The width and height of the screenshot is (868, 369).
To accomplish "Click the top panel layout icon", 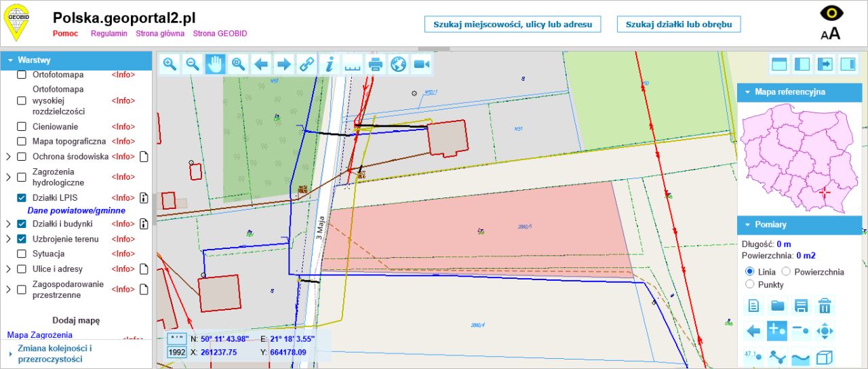I will pyautogui.click(x=779, y=64).
